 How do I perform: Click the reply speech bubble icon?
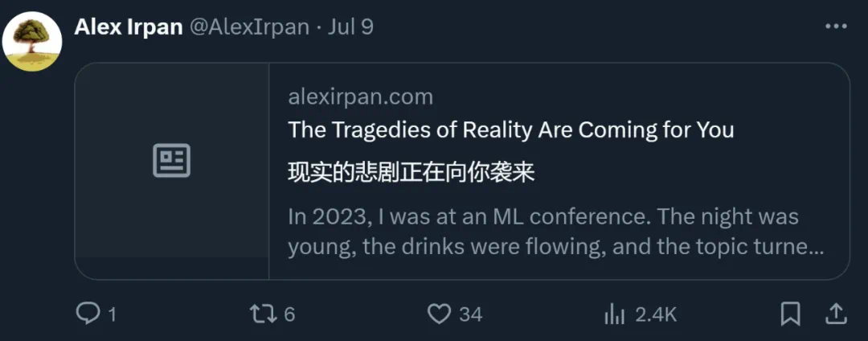pyautogui.click(x=87, y=313)
